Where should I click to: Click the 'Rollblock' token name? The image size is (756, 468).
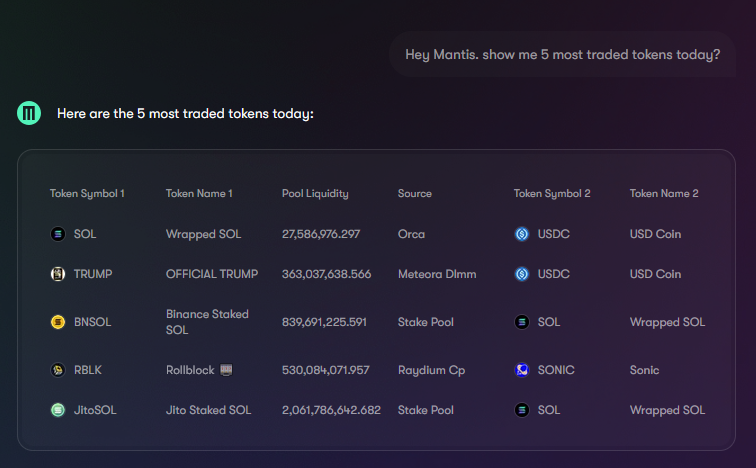(x=190, y=370)
